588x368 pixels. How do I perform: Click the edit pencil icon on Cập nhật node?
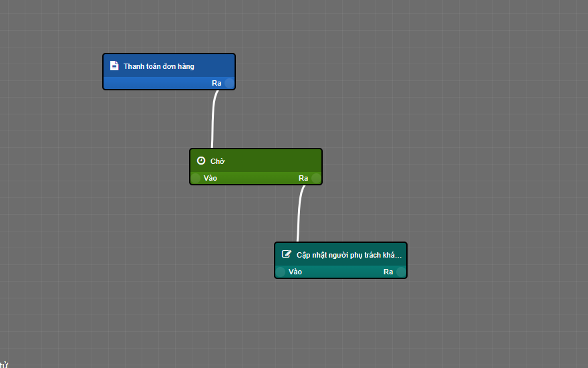pyautogui.click(x=287, y=254)
